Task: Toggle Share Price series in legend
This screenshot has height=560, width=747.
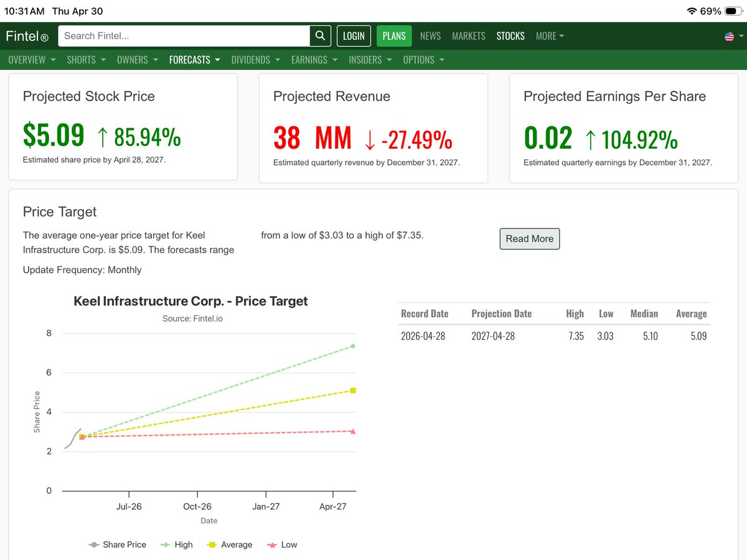Action: tap(117, 544)
